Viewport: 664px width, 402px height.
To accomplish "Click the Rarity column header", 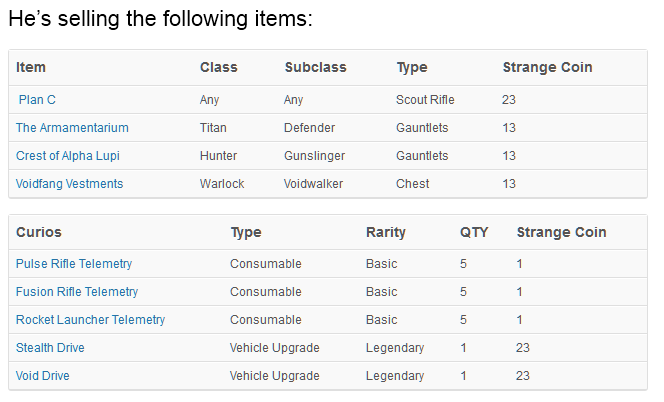I will [x=386, y=232].
